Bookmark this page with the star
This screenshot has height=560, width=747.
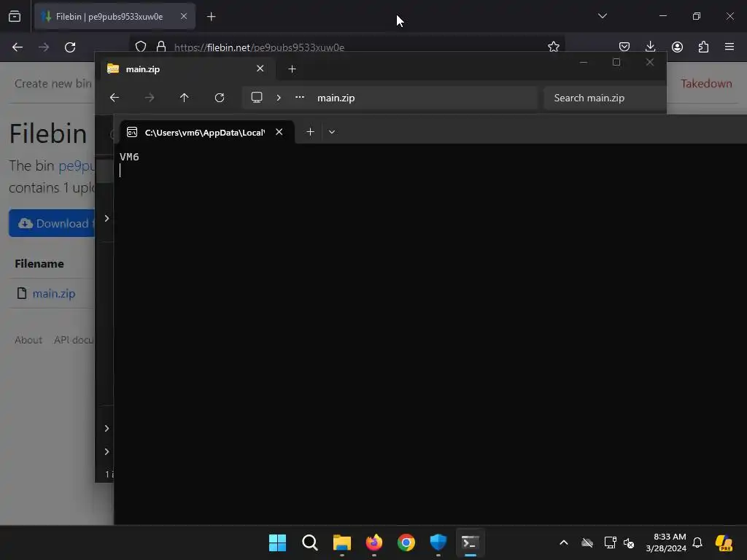pos(553,47)
